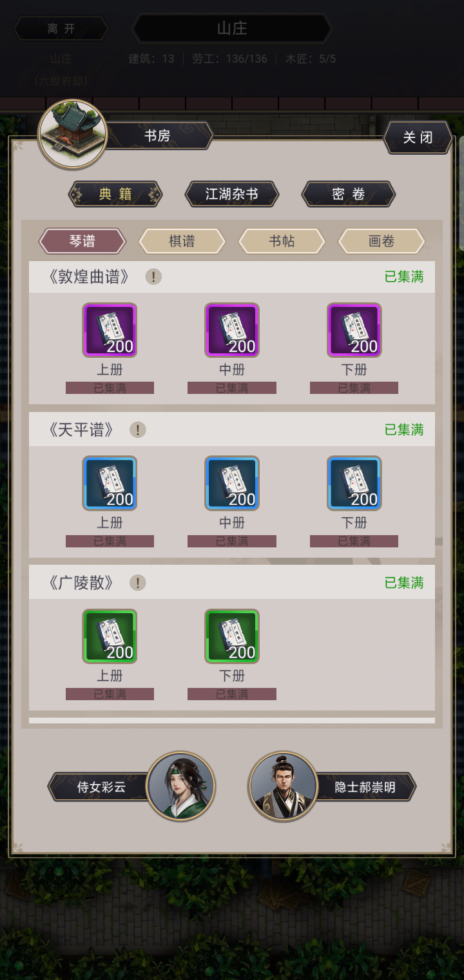Image resolution: width=464 pixels, height=980 pixels.
Task: Select the purple 敦煌曲谱 下册 book icon
Action: (354, 330)
